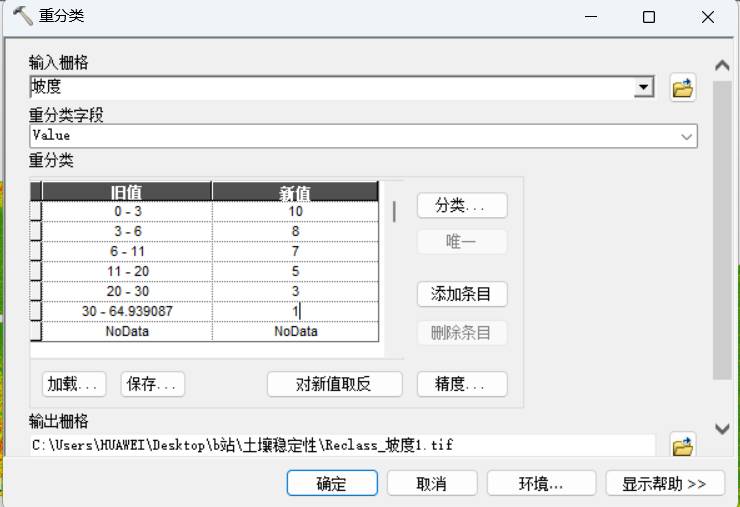The height and width of the screenshot is (507, 740).
Task: Click the down arrow on dialog scrollbar
Action: coord(723,428)
